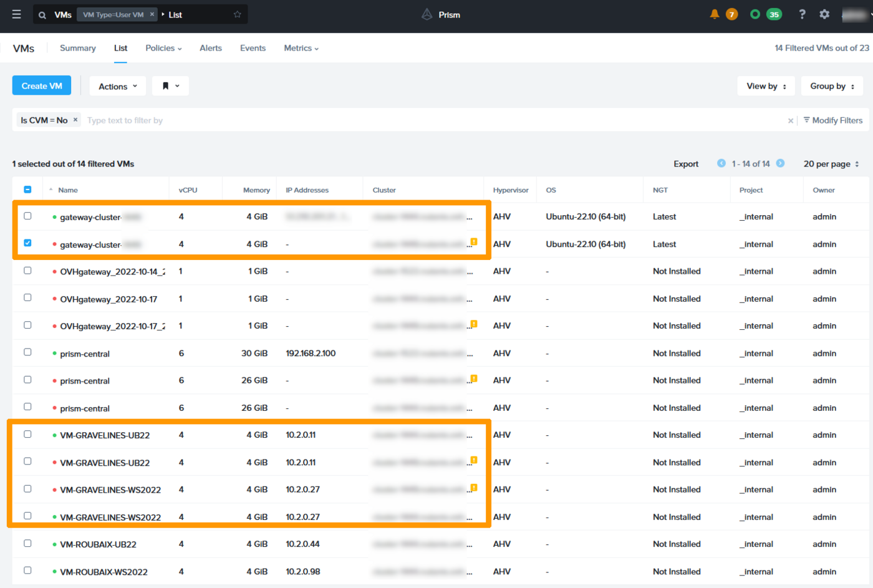Open the settings gear icon

[x=824, y=14]
